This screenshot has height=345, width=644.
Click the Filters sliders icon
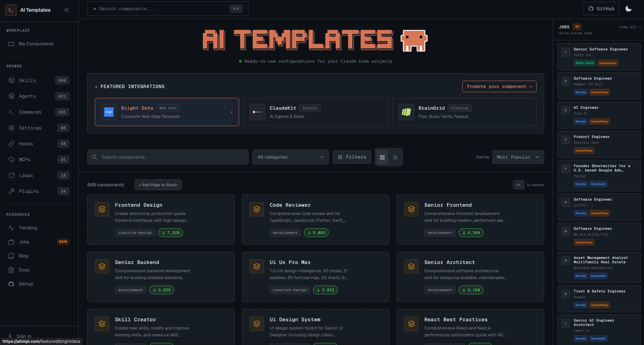340,157
